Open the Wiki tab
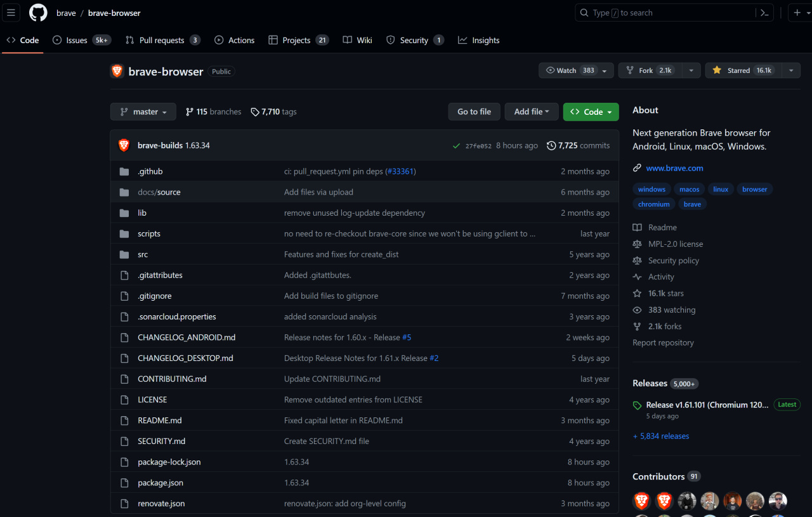The height and width of the screenshot is (517, 812). pyautogui.click(x=357, y=40)
